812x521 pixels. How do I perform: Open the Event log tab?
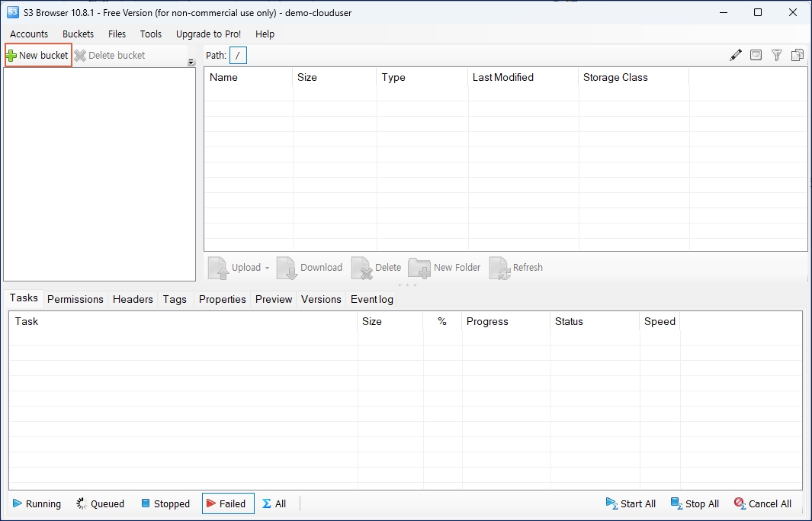(371, 299)
